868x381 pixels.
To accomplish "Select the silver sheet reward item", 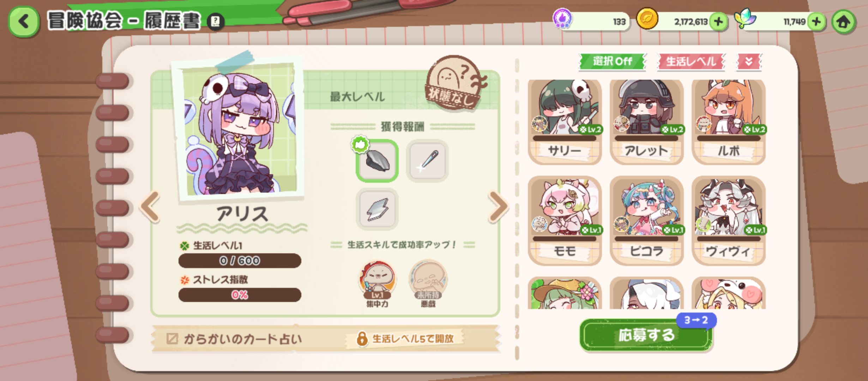I will pos(377,209).
